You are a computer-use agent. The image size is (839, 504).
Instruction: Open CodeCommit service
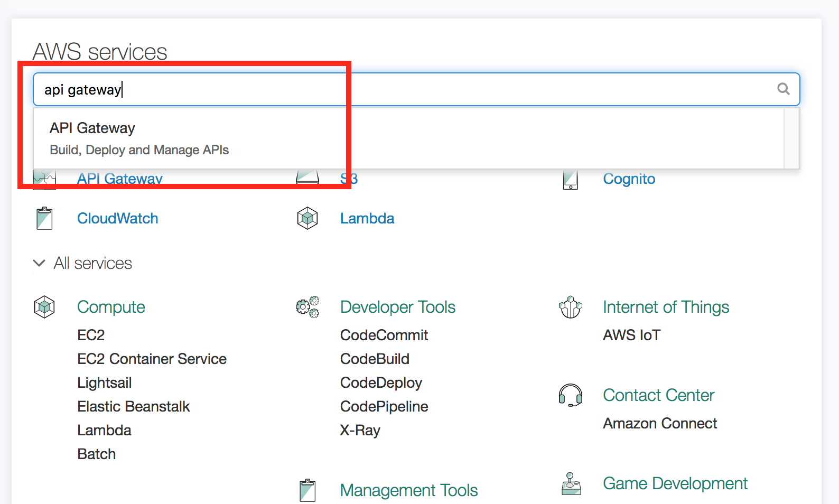click(x=384, y=335)
